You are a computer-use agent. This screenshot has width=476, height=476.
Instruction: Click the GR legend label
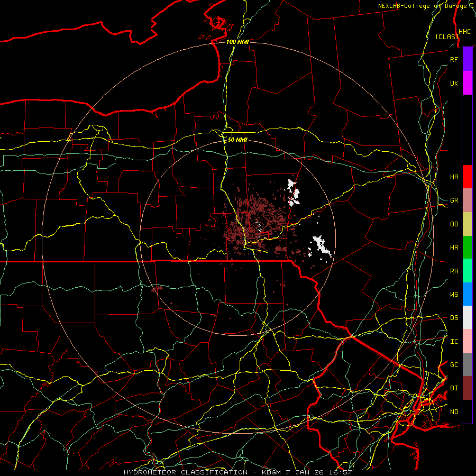click(454, 200)
